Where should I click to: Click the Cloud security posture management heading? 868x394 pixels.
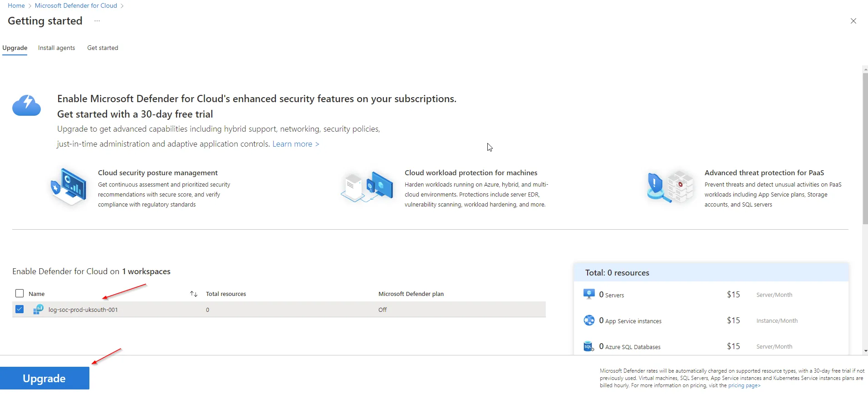tap(158, 173)
